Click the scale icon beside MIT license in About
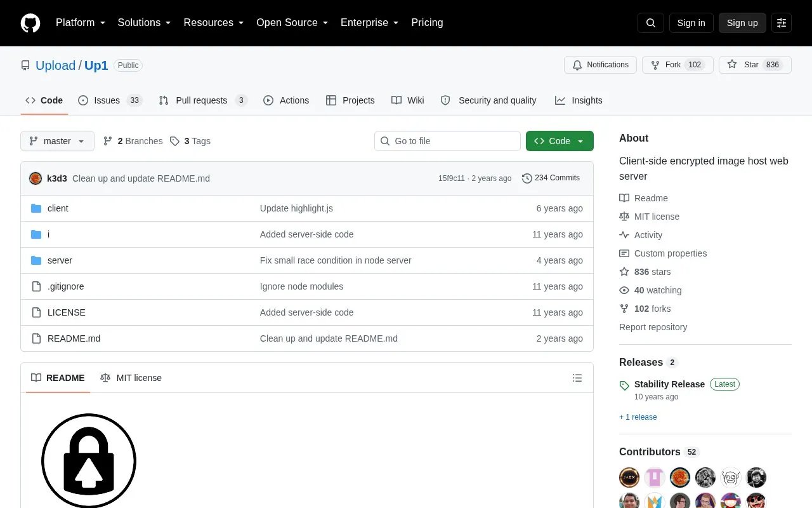812x508 pixels. (x=624, y=217)
